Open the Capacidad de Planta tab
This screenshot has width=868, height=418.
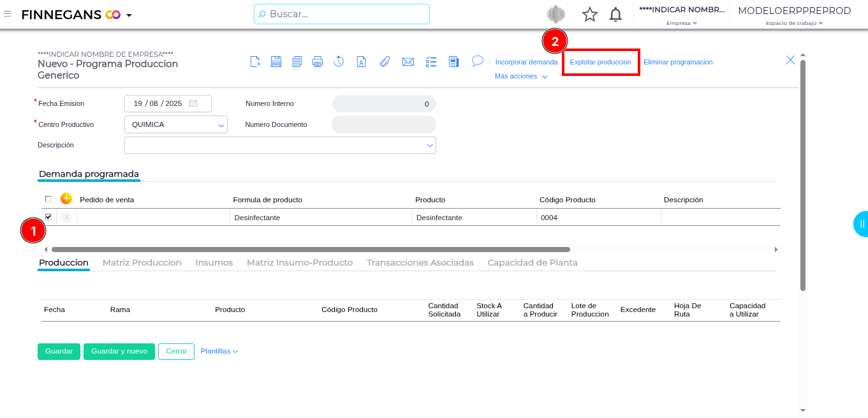(533, 263)
